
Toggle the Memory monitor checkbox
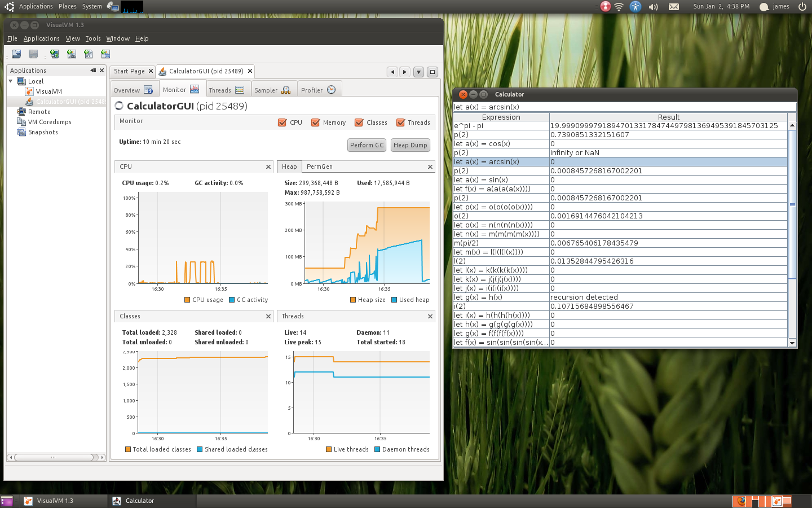[x=316, y=122]
